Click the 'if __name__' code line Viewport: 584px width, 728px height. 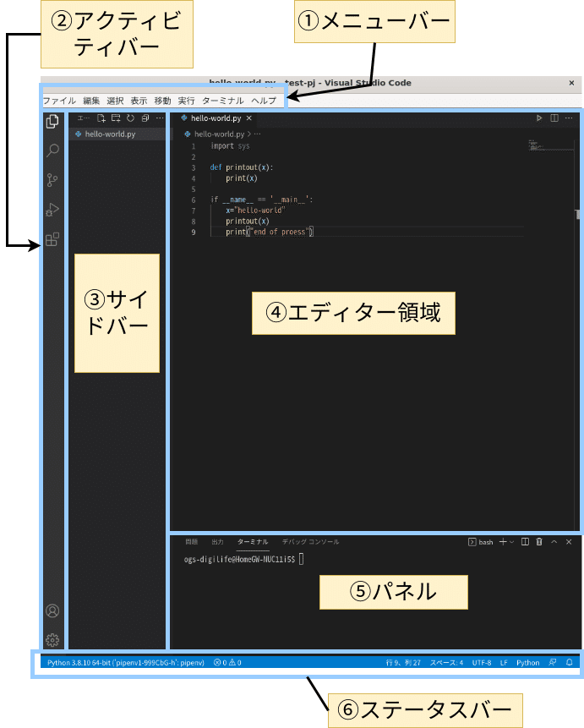[262, 200]
